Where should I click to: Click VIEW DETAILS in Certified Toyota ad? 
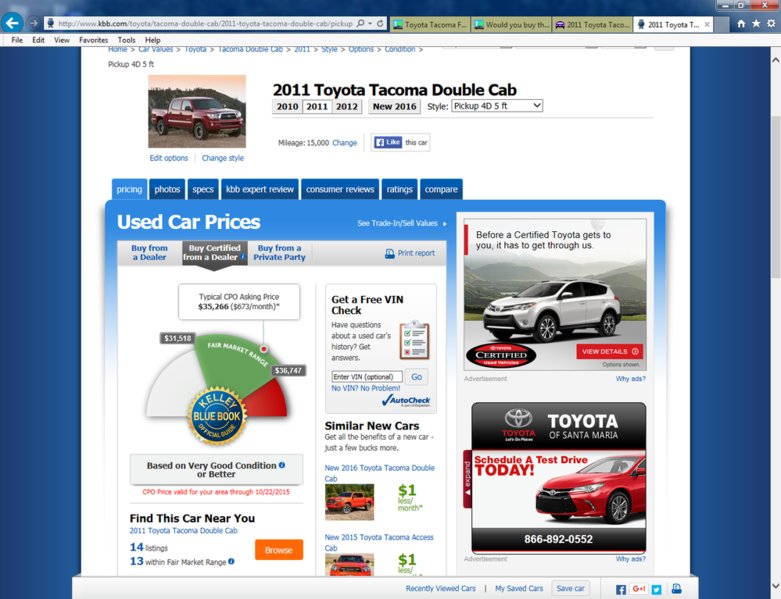(610, 351)
